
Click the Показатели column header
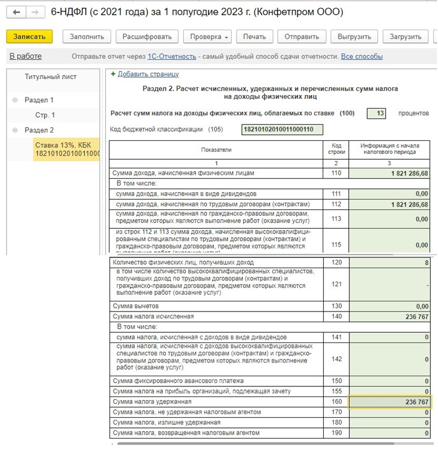(216, 150)
